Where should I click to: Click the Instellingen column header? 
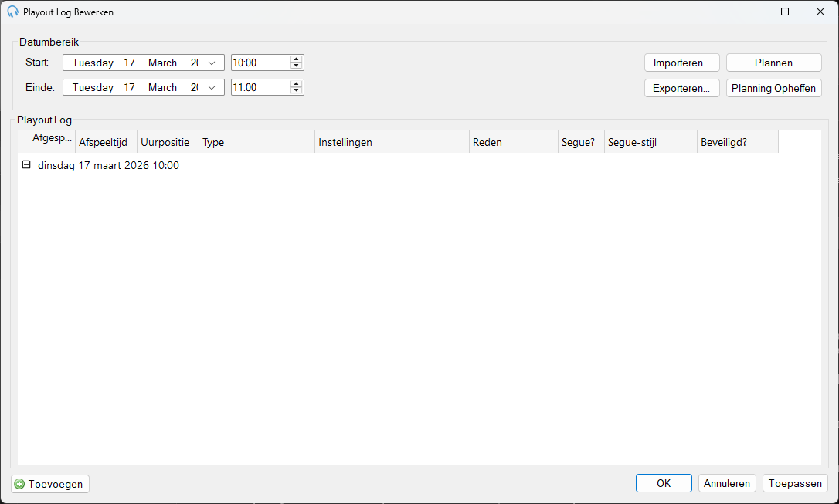[x=392, y=142]
